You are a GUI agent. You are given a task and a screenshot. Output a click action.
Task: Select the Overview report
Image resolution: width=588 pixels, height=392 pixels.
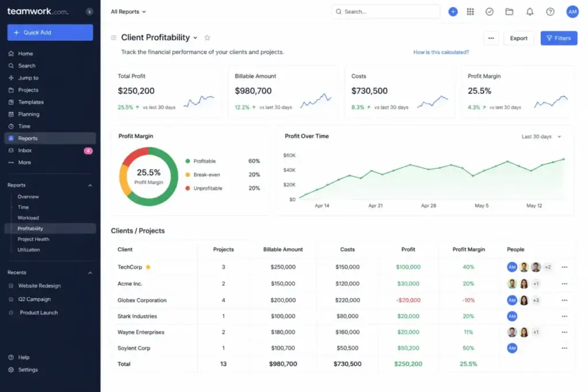[x=28, y=197]
